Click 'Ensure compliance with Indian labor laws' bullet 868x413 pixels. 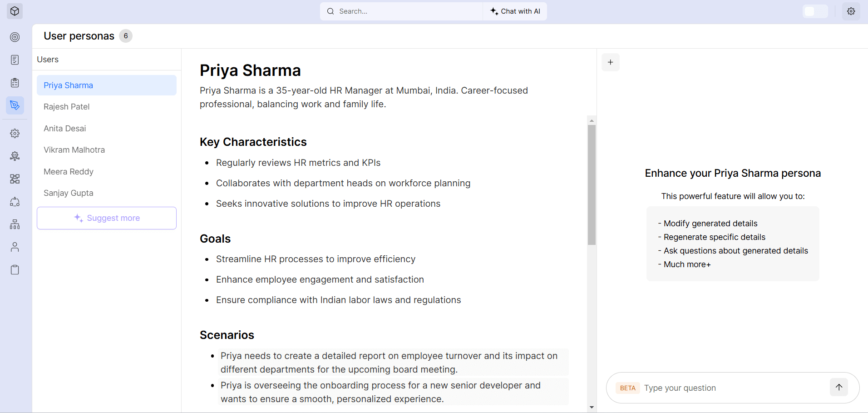tap(338, 300)
